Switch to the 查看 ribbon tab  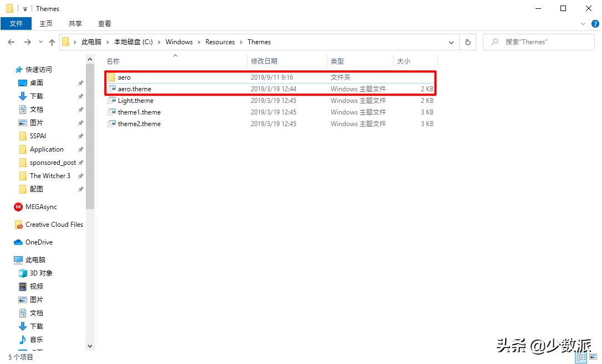point(104,23)
